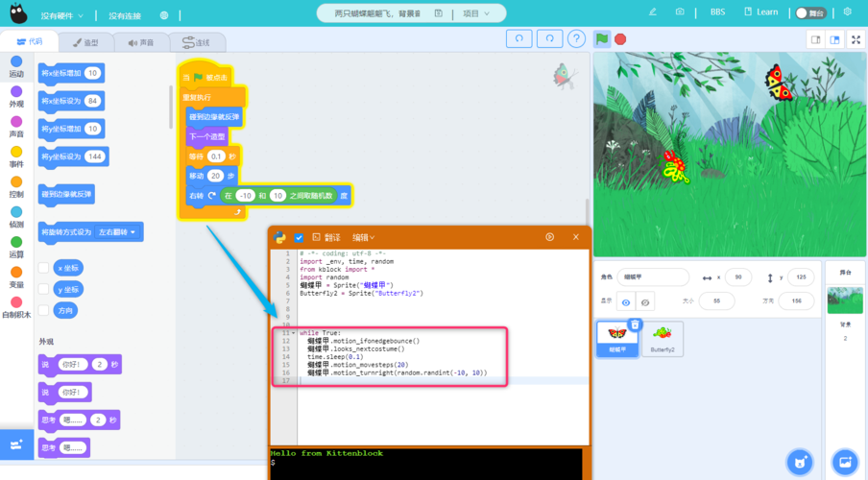Run the Python code with the play icon
868x480 pixels.
(x=549, y=237)
